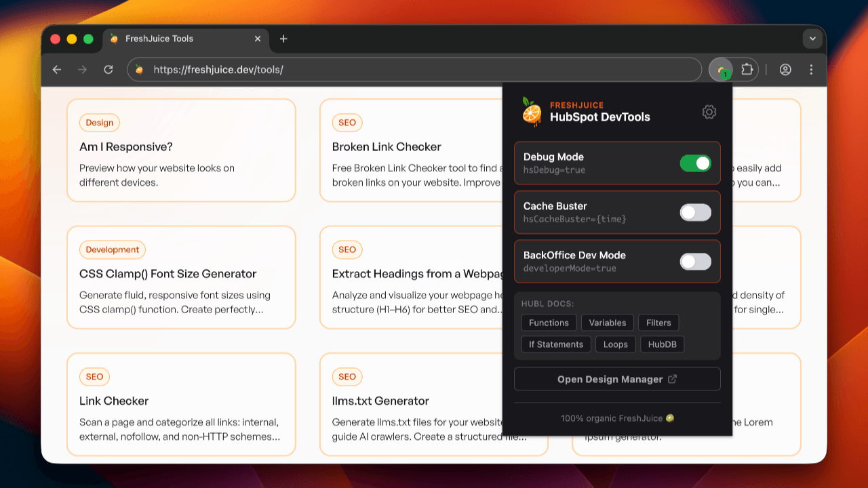Enable the Cache Buster toggle
868x488 pixels.
click(696, 212)
